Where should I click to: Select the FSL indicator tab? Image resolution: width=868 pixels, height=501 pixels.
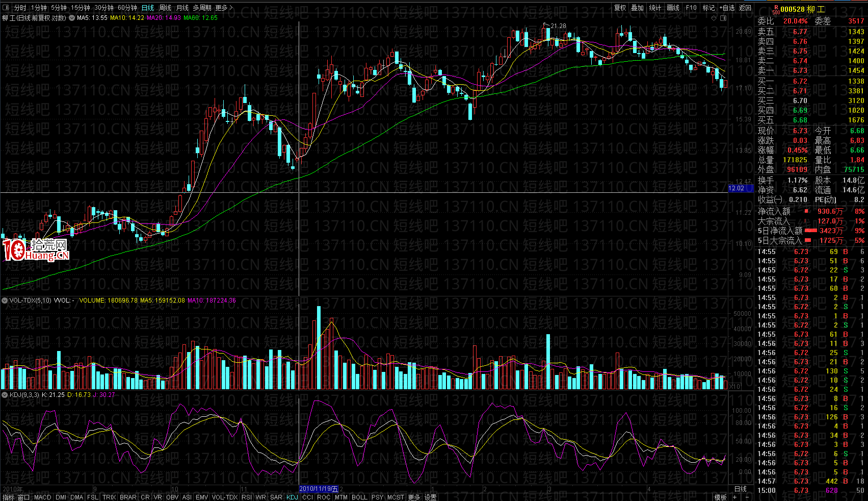(93, 497)
